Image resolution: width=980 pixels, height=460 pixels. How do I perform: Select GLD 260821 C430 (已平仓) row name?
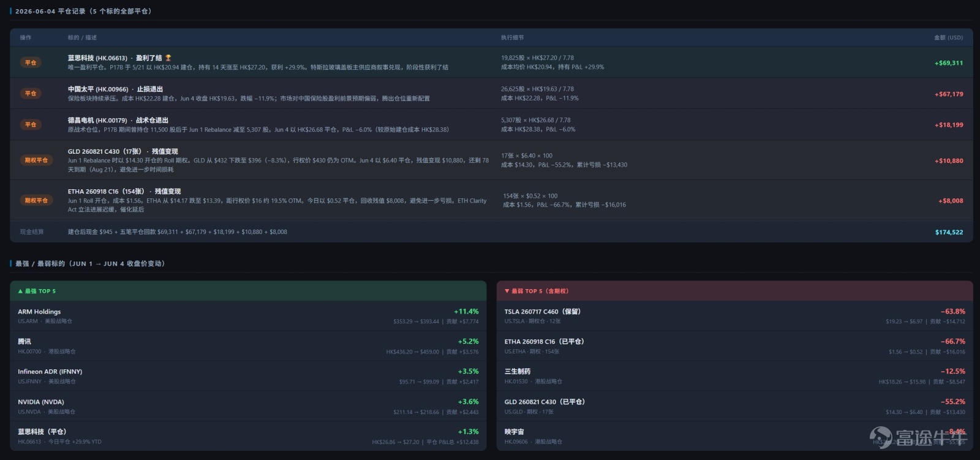tap(545, 402)
